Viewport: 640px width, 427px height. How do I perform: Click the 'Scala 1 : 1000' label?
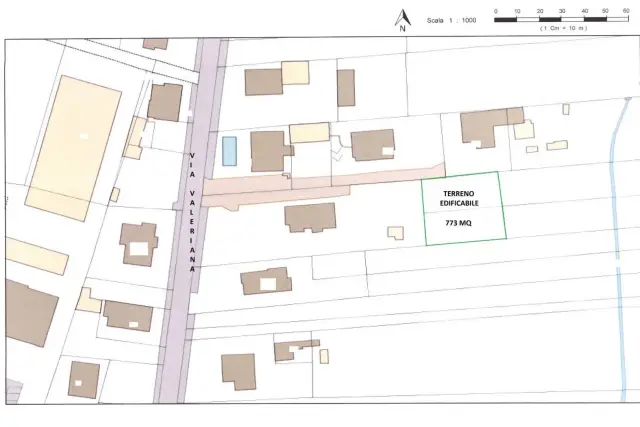451,20
